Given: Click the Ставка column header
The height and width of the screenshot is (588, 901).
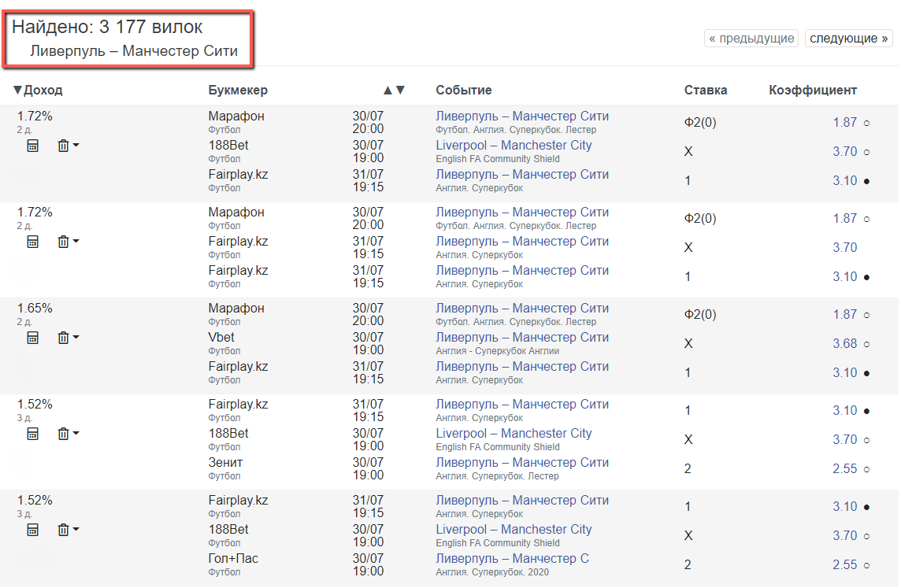Looking at the screenshot, I should coord(706,91).
